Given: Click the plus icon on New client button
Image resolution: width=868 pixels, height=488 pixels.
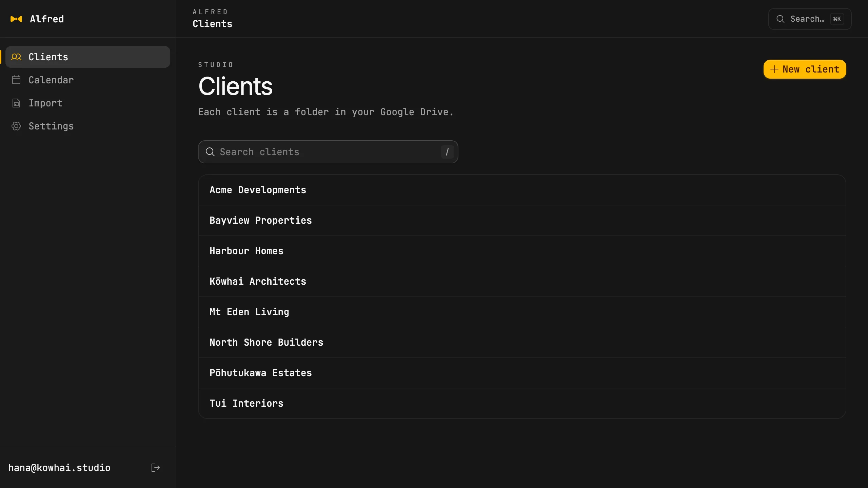Looking at the screenshot, I should coord(774,69).
